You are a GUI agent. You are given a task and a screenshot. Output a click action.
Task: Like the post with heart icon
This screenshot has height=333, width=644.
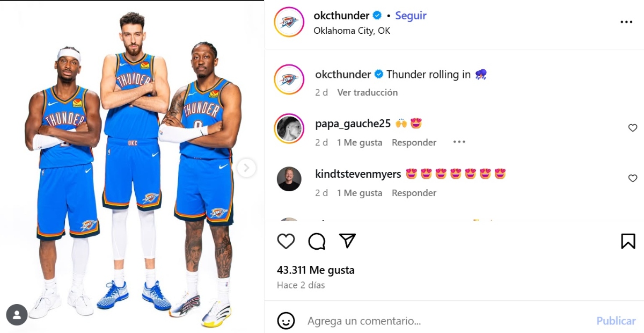(286, 242)
